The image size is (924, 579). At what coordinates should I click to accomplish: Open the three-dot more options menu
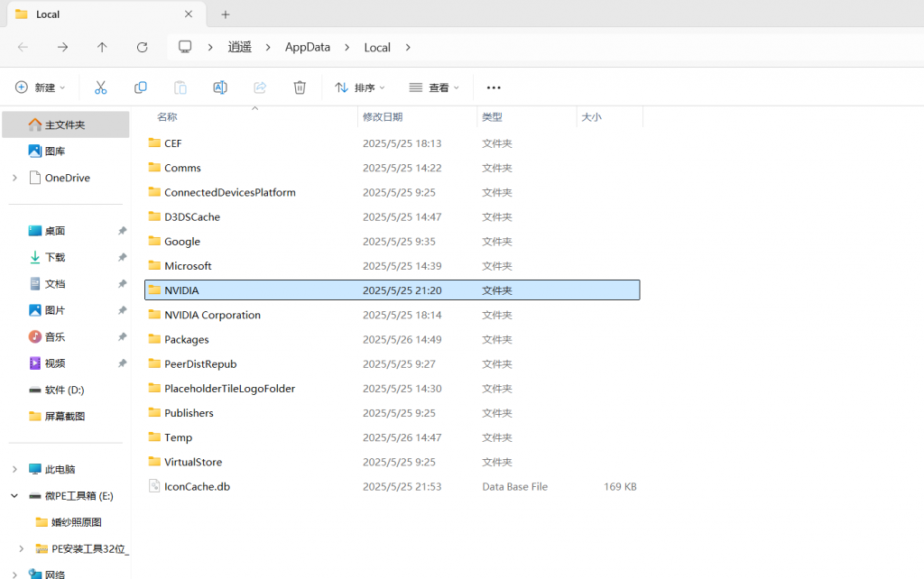(494, 87)
